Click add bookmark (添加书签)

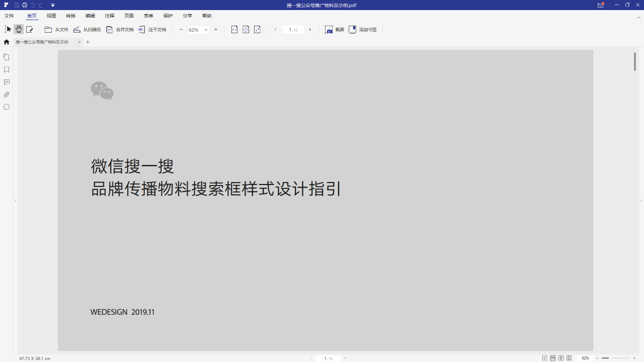[x=363, y=30]
